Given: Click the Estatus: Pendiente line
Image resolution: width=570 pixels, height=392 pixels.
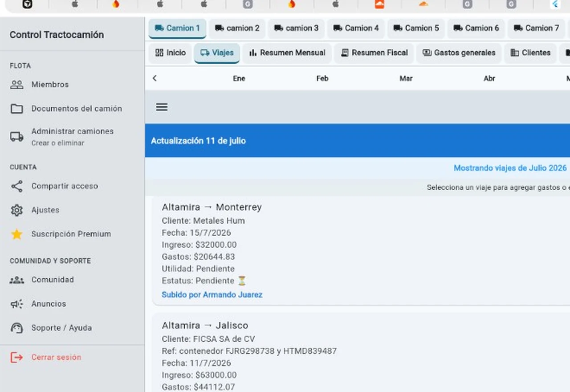Looking at the screenshot, I should point(204,281).
